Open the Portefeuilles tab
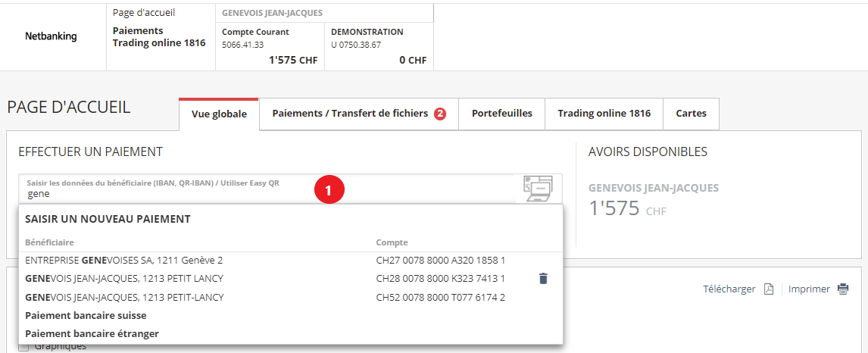868x353 pixels. coord(501,114)
